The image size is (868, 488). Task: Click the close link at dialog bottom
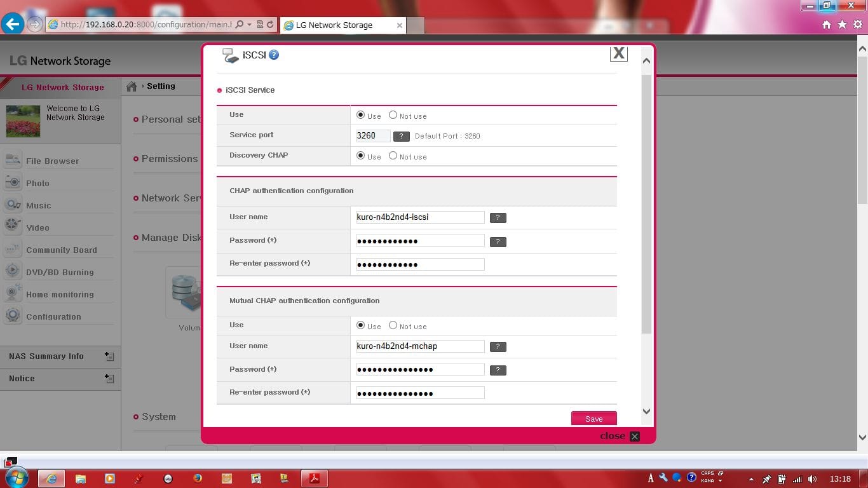coord(620,436)
